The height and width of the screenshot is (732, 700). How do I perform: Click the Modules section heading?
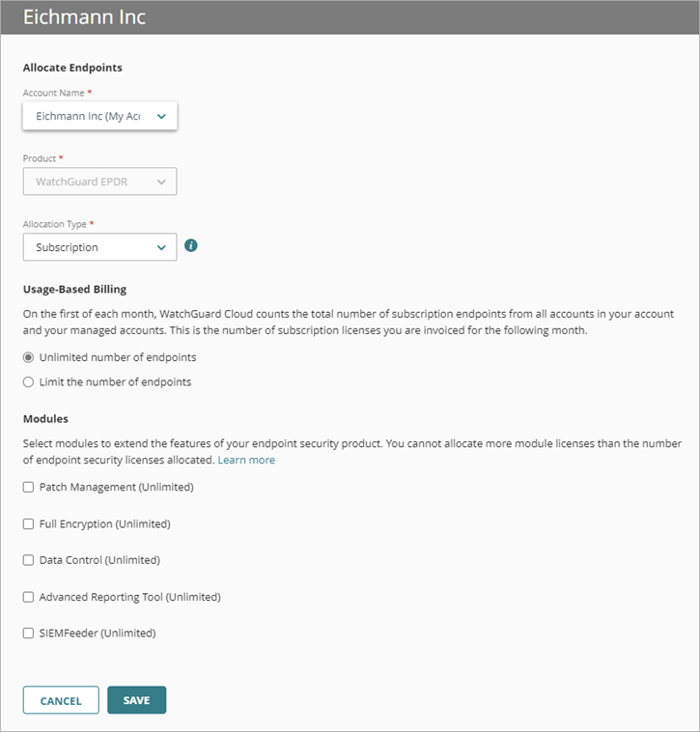tap(44, 419)
